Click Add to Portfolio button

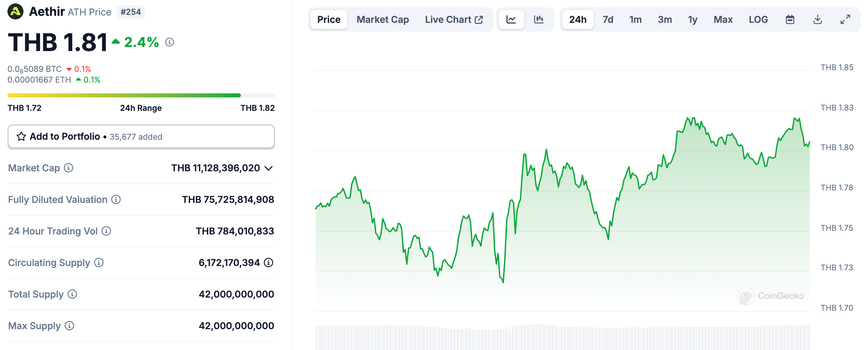(x=141, y=136)
